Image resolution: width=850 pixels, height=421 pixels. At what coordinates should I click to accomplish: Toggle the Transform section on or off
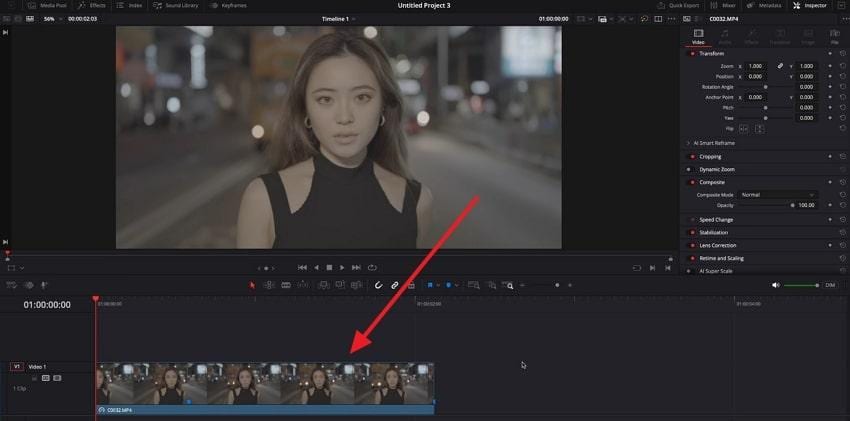[x=692, y=54]
